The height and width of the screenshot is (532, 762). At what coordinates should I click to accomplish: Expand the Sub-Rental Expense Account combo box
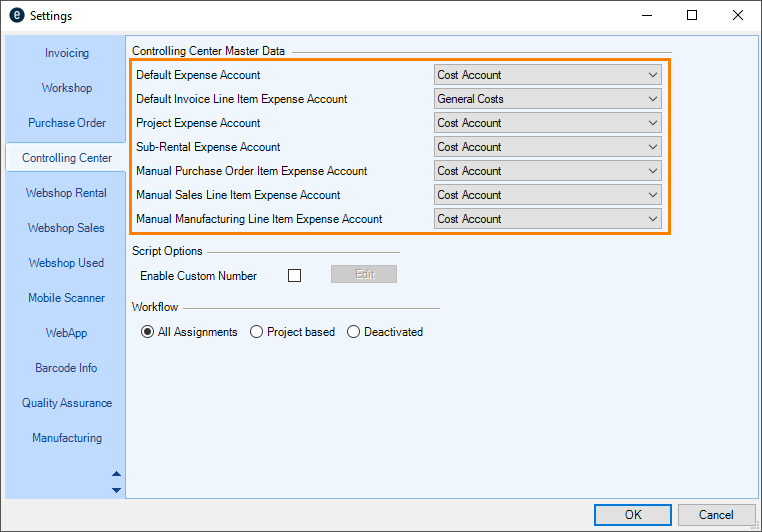[548, 147]
